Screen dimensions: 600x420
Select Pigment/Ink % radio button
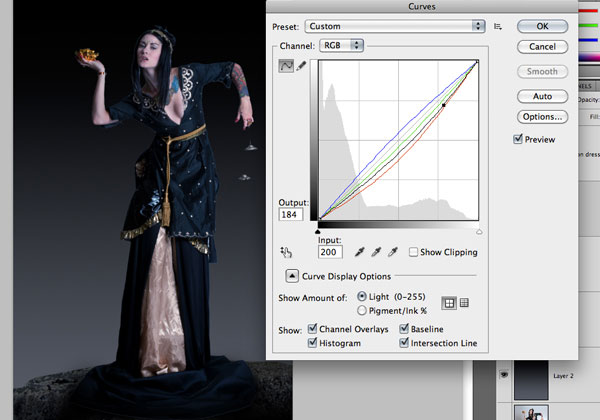361,310
